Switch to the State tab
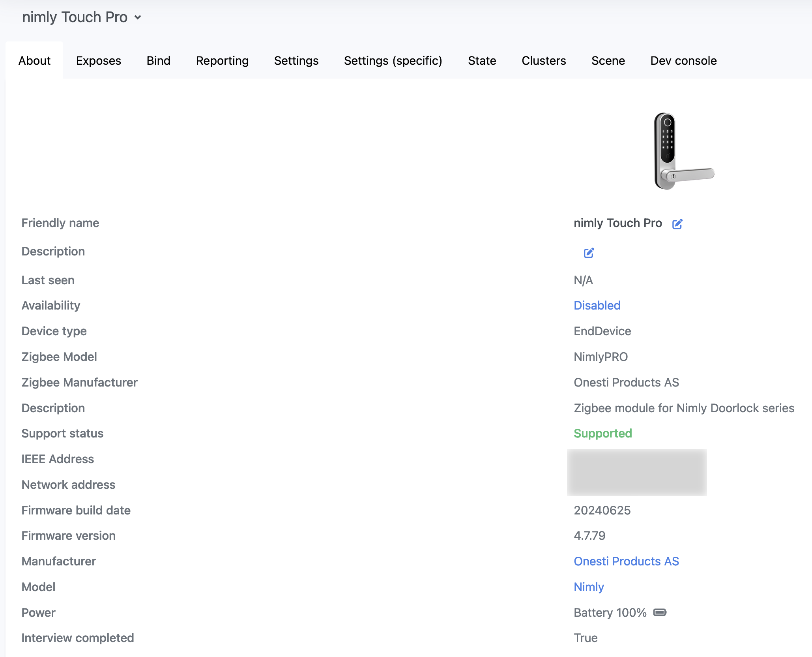The width and height of the screenshot is (812, 657). (482, 60)
